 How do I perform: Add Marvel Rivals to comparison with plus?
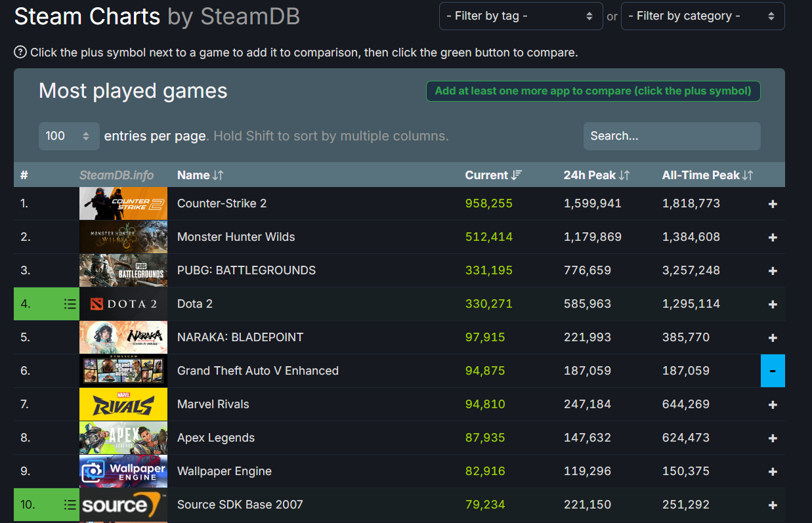point(773,405)
